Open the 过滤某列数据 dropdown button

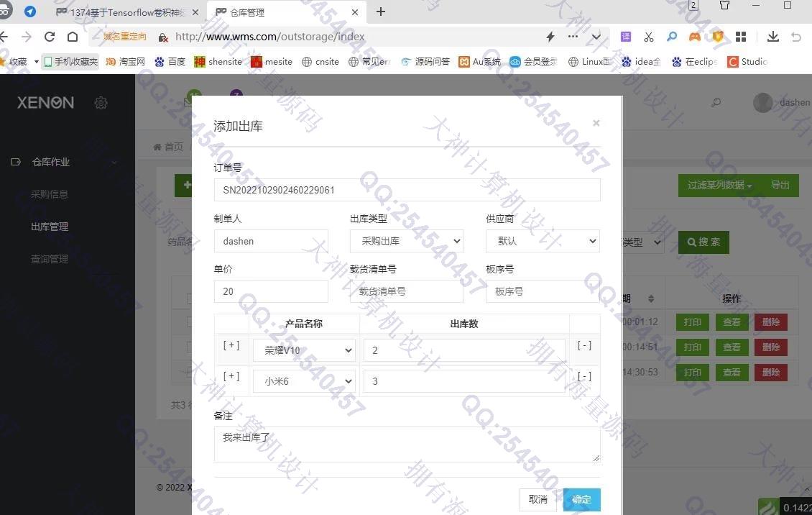click(x=719, y=185)
